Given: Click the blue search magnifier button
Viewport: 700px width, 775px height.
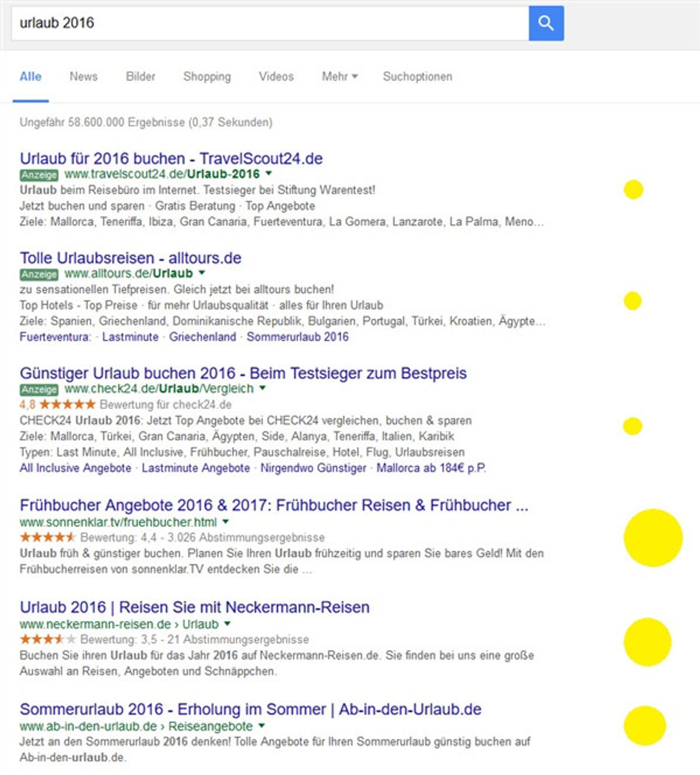Looking at the screenshot, I should tap(546, 23).
